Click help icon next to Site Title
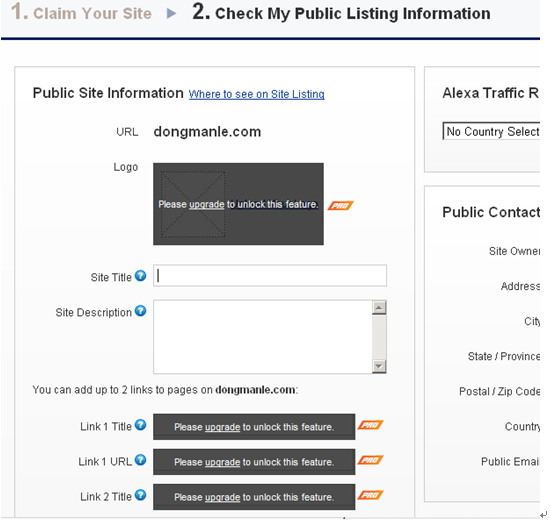 click(x=140, y=276)
